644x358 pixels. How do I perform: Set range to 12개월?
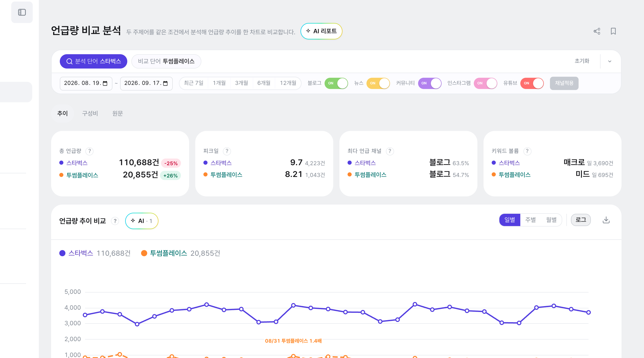[288, 83]
